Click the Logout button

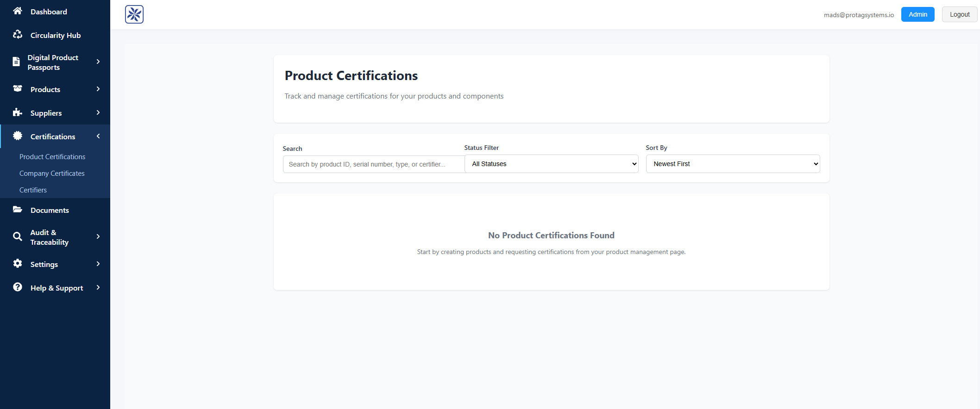959,14
